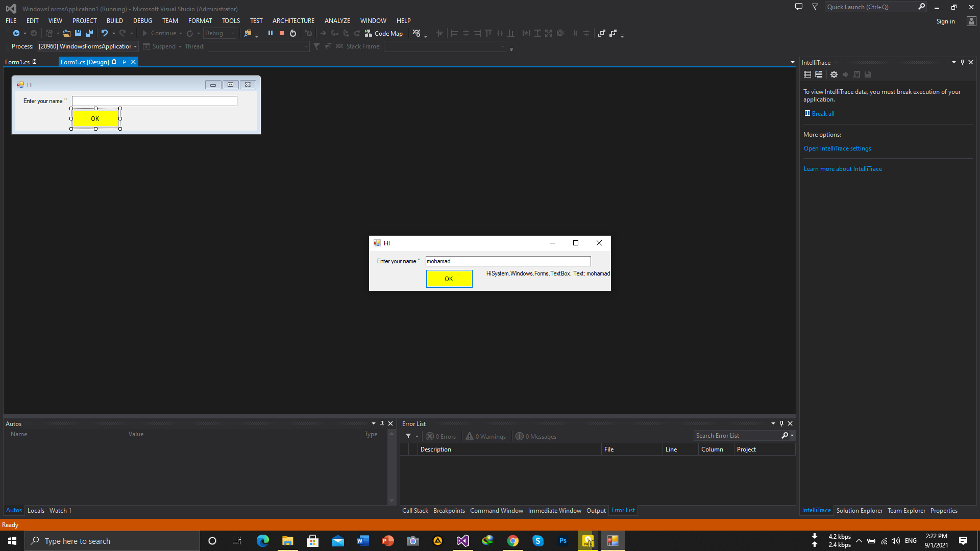Image resolution: width=980 pixels, height=551 pixels.
Task: Stop debugging with red square icon
Action: point(282,33)
